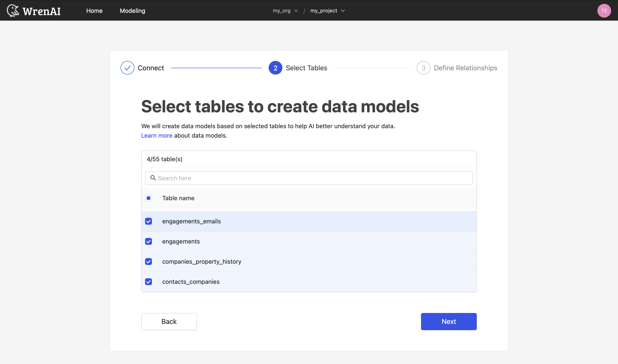The width and height of the screenshot is (618, 364).
Task: Toggle the contacts_companies table selection
Action: tap(148, 282)
